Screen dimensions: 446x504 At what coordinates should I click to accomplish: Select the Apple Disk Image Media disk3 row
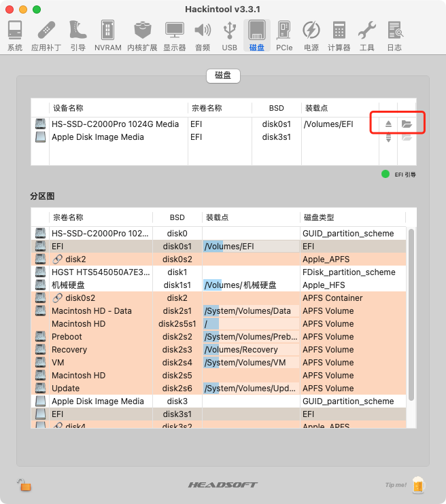tap(219, 401)
